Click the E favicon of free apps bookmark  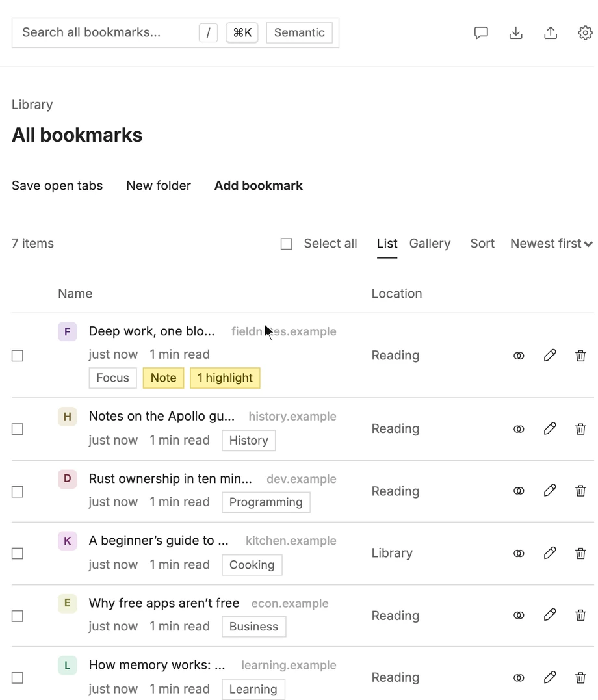(68, 603)
